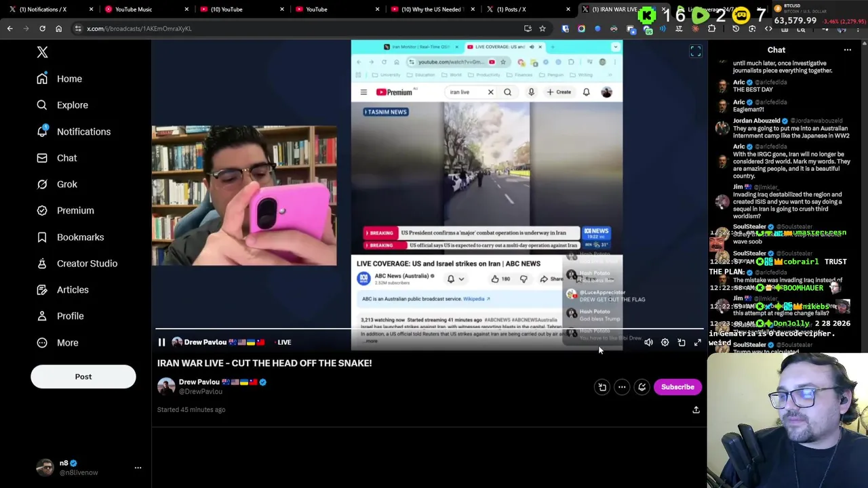Open the n8 account profile avatar
868x488 pixels.
tap(45, 468)
